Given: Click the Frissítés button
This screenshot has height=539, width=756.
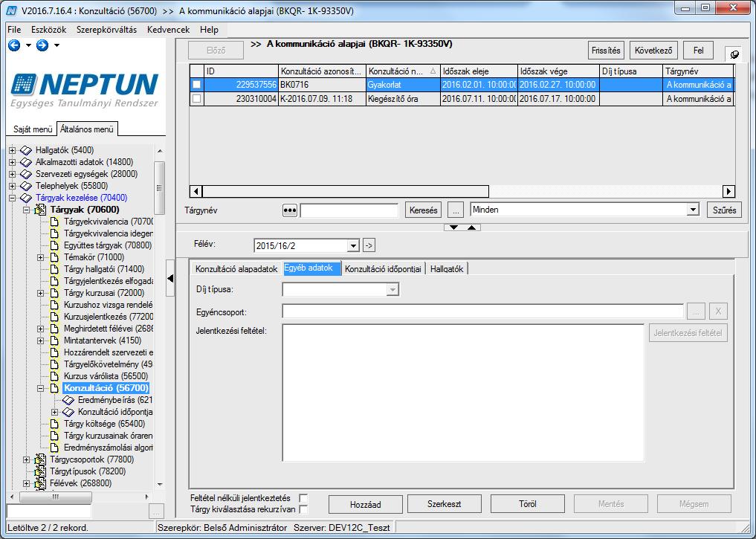Looking at the screenshot, I should point(606,51).
